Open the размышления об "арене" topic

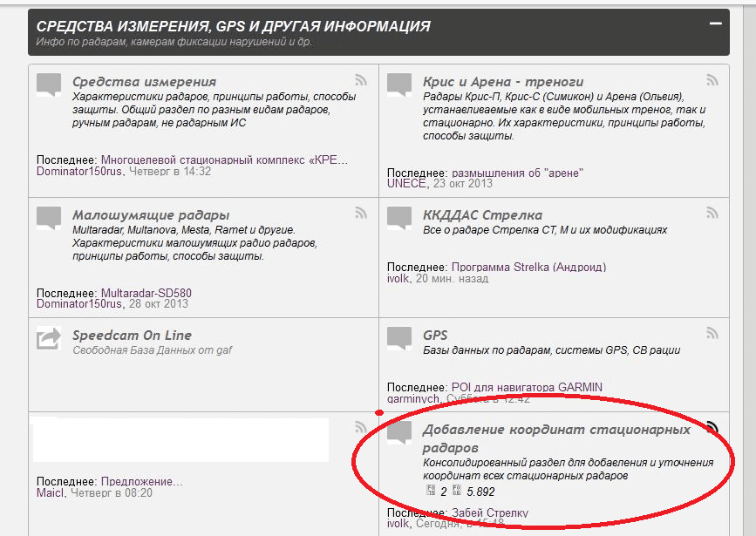coord(517,173)
